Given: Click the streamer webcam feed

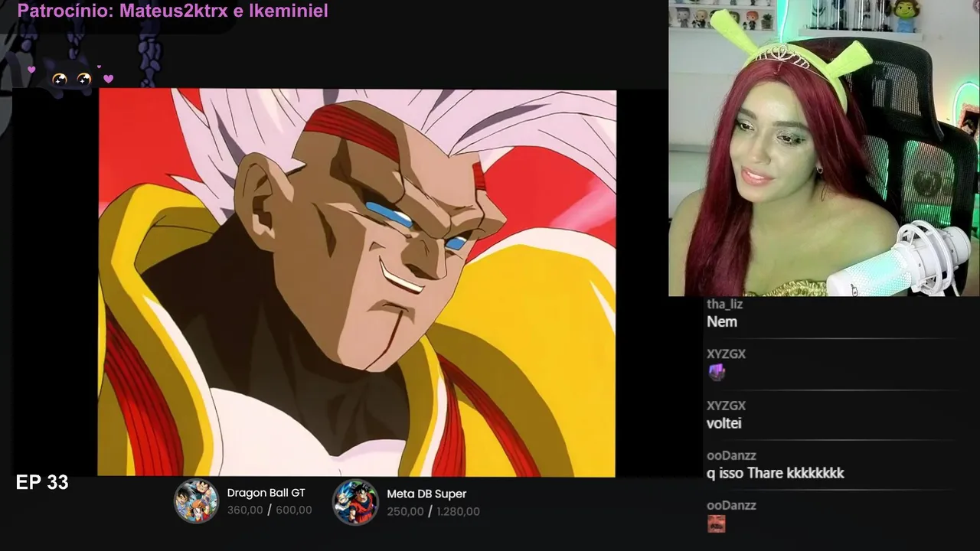Looking at the screenshot, I should click(x=824, y=148).
